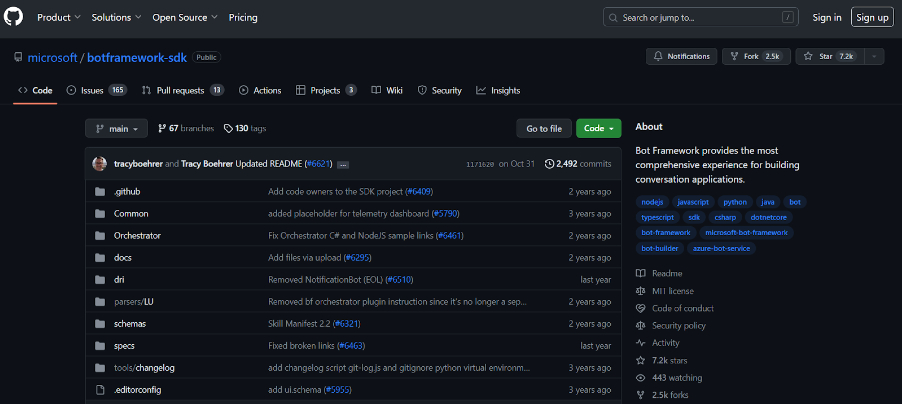Switch to the Security tab
The width and height of the screenshot is (902, 404).
click(x=439, y=90)
